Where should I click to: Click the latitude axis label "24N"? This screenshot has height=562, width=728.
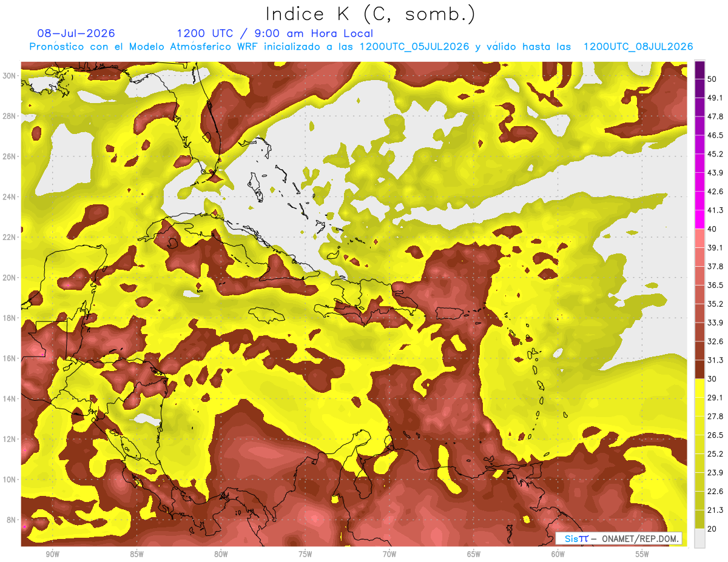(9, 197)
